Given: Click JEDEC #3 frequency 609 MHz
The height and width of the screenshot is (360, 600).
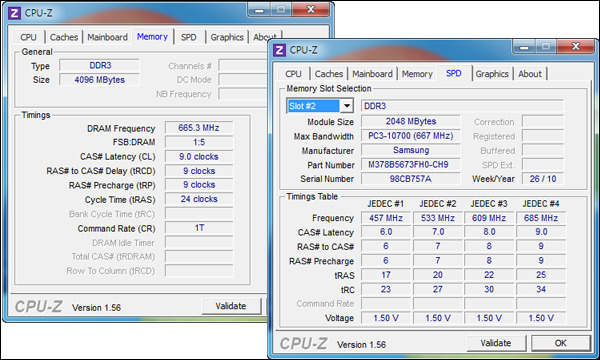Looking at the screenshot, I should 489,218.
